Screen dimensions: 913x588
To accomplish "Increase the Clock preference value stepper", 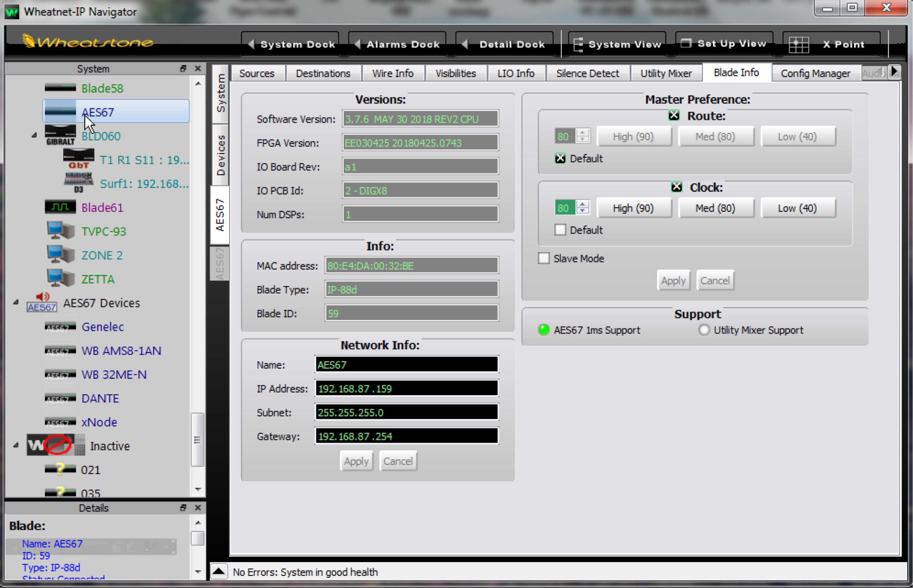I will pos(582,204).
